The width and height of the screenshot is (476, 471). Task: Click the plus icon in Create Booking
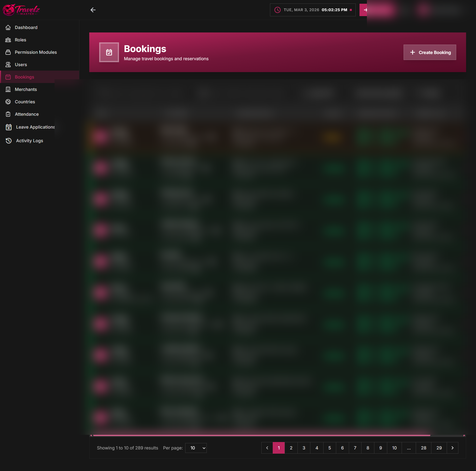[x=413, y=52]
